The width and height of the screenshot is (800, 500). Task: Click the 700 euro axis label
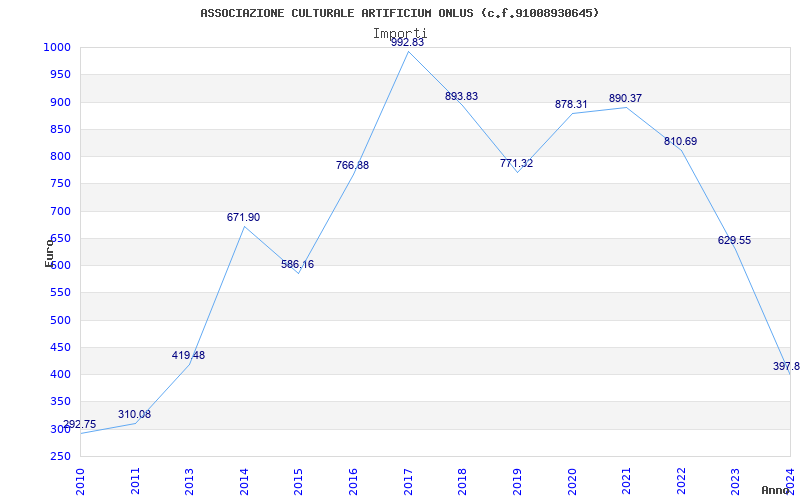pyautogui.click(x=60, y=211)
